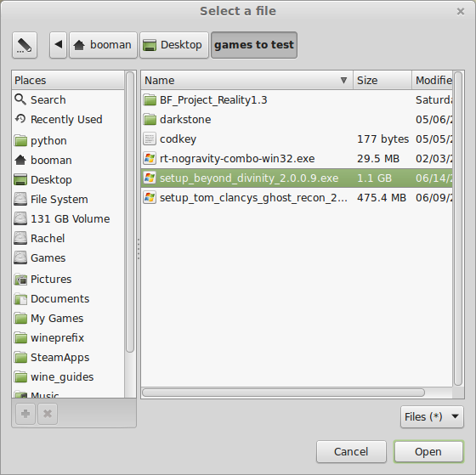This screenshot has width=476, height=475.
Task: Click the horizontal scrollbar of file list
Action: (x=283, y=393)
